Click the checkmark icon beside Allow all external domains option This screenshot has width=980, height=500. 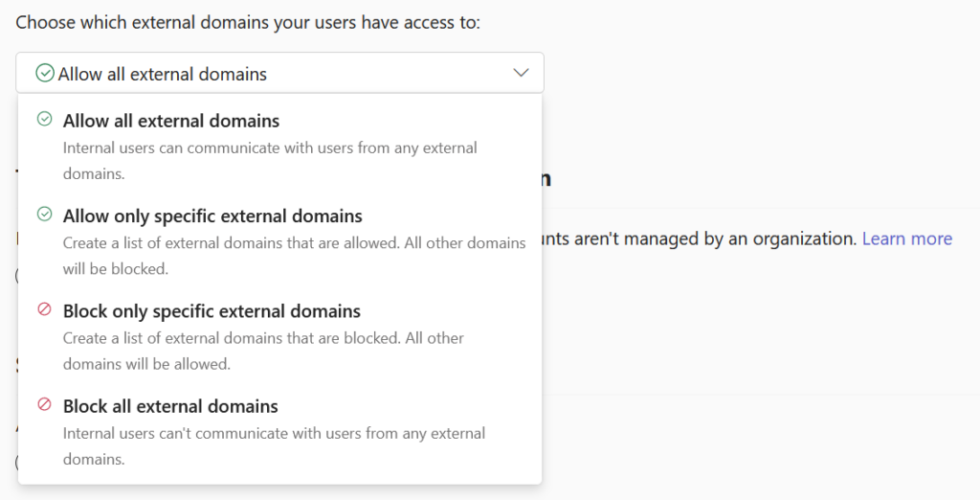(44, 120)
